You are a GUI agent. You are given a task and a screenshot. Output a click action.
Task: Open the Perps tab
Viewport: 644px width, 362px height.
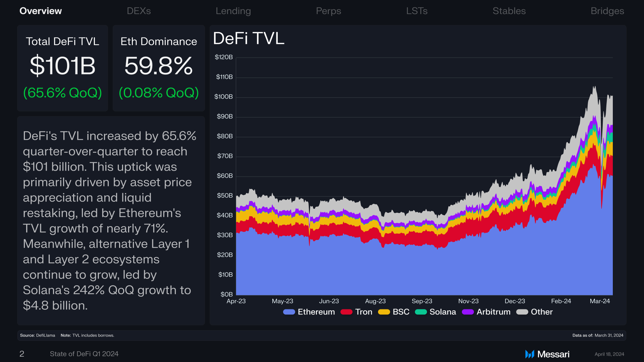coord(328,11)
